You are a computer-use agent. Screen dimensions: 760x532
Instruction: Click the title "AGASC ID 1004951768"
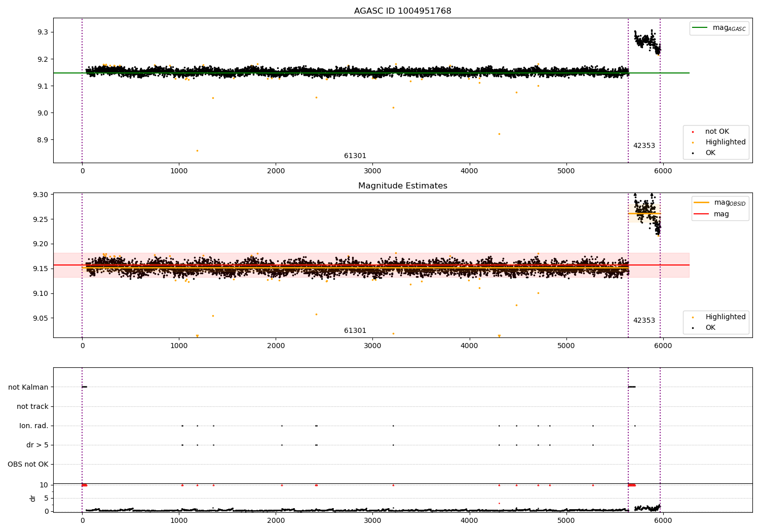(x=402, y=11)
